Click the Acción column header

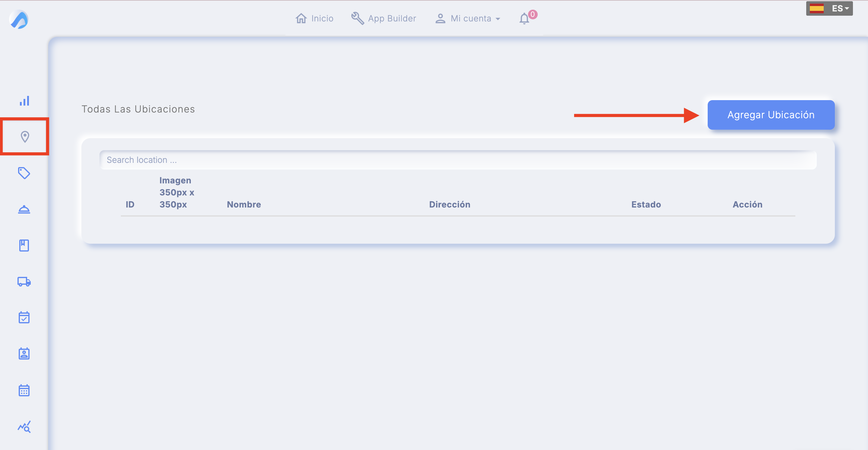tap(747, 204)
